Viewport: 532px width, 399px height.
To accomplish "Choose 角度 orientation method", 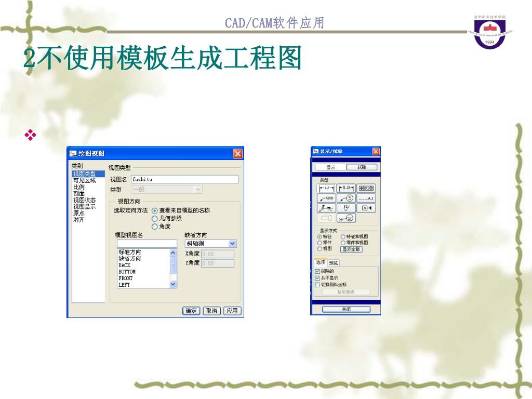I will pos(155,227).
